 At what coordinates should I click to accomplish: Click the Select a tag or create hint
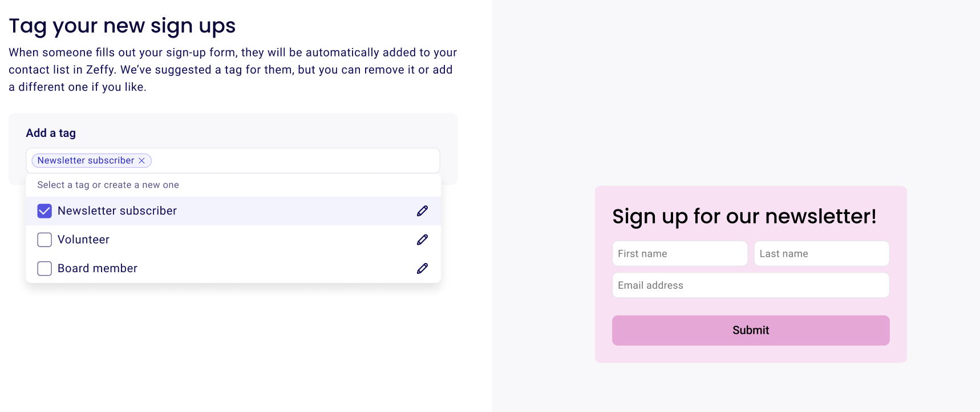(x=108, y=185)
